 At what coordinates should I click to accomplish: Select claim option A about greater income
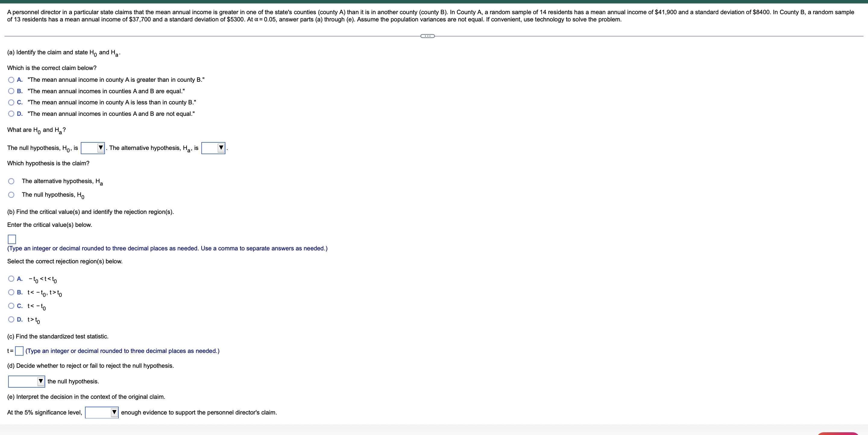tap(11, 80)
